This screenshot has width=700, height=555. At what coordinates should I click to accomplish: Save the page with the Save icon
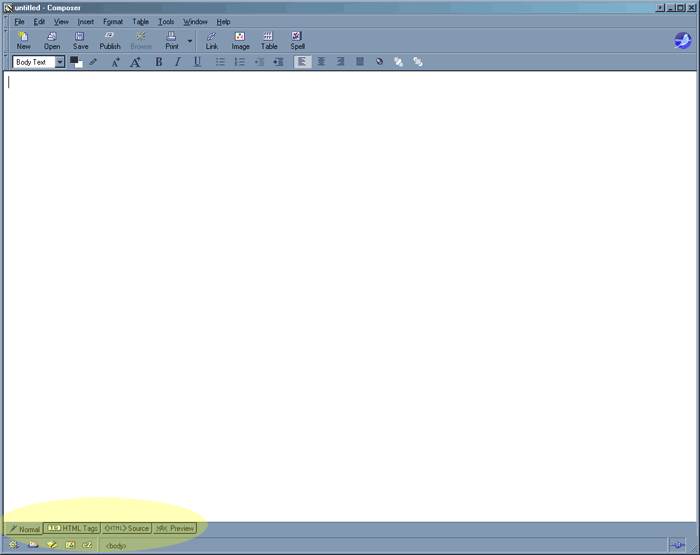coord(80,40)
